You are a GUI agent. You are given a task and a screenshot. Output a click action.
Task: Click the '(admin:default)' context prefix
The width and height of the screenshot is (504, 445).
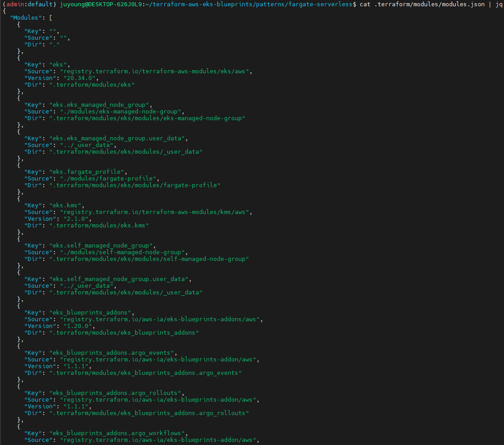click(29, 4)
